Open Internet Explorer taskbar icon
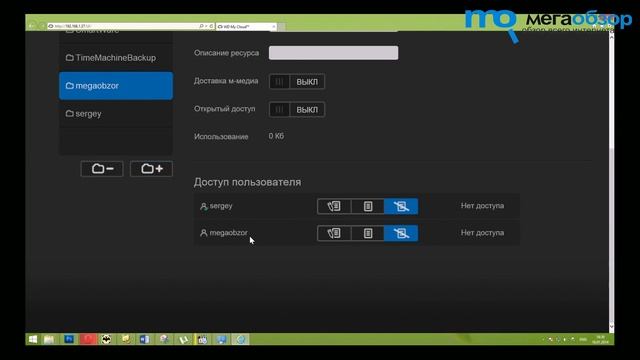This screenshot has width=640, height=360. pos(241,339)
